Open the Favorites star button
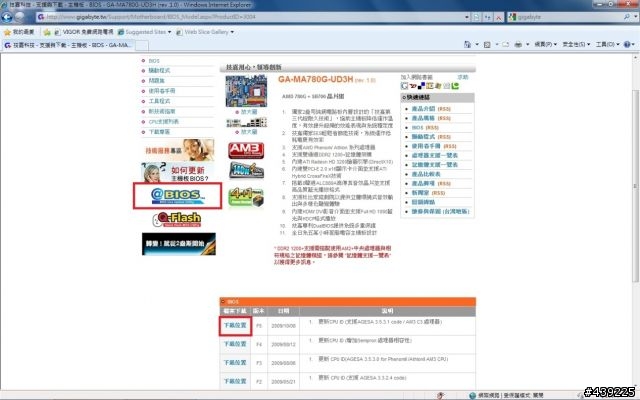Image resolution: width=640 pixels, height=400 pixels. pyautogui.click(x=18, y=32)
